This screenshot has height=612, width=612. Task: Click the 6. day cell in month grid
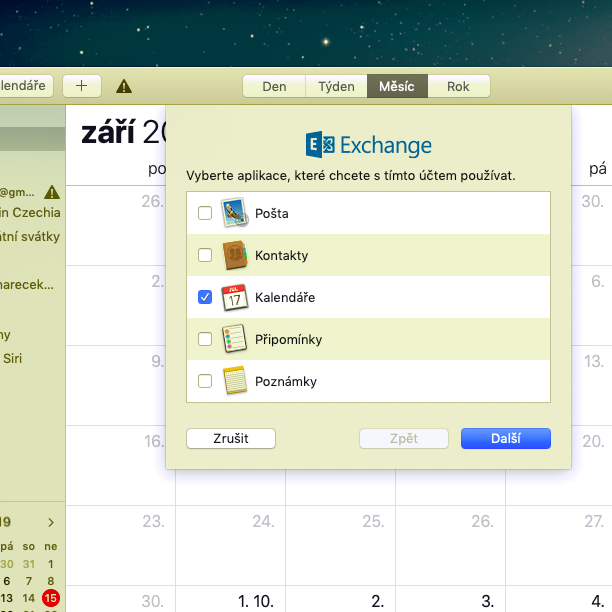592,305
